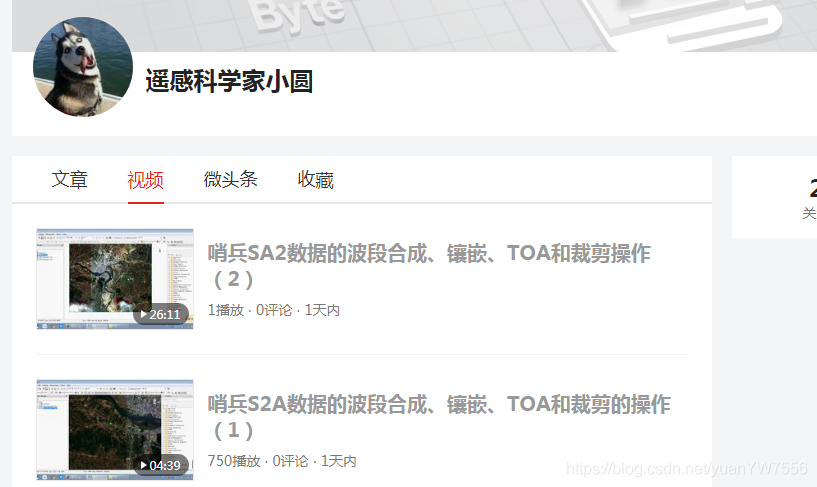Click the 1播放 play count text

(x=226, y=310)
